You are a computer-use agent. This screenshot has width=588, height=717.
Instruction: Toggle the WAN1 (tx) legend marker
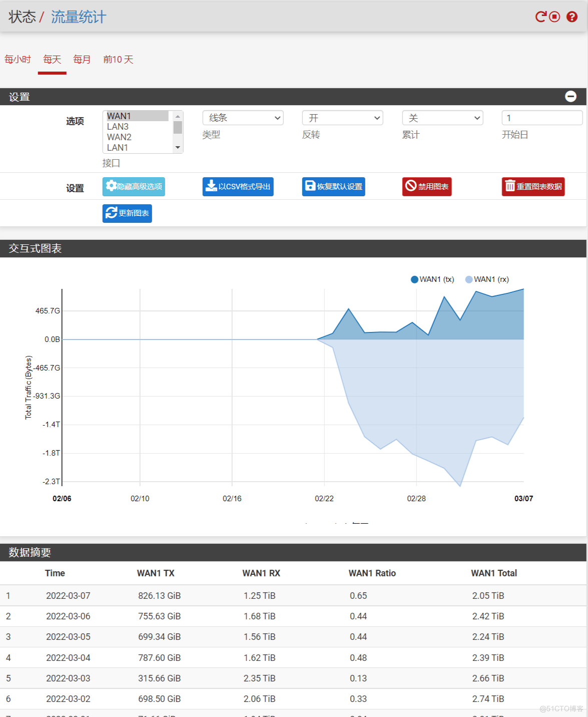click(x=414, y=279)
